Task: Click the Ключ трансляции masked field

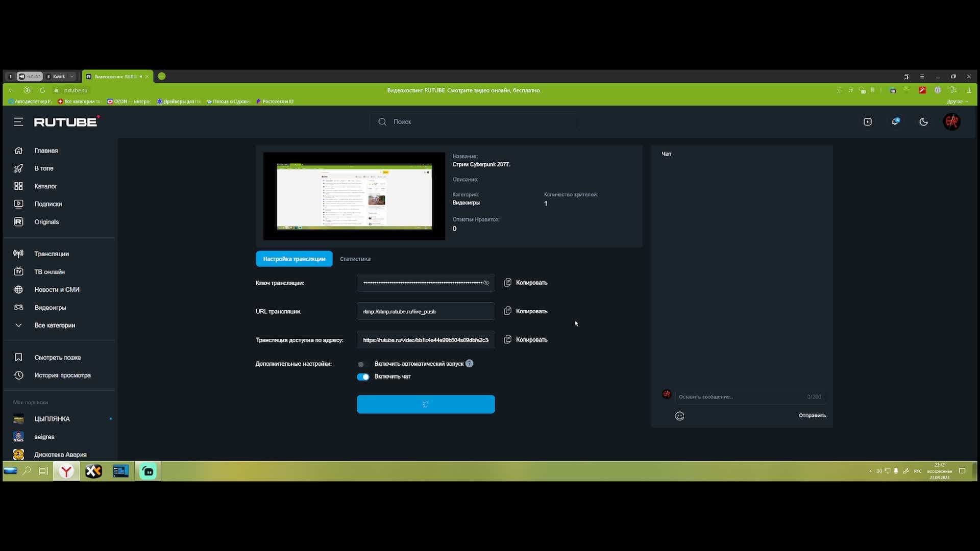Action: pyautogui.click(x=425, y=283)
